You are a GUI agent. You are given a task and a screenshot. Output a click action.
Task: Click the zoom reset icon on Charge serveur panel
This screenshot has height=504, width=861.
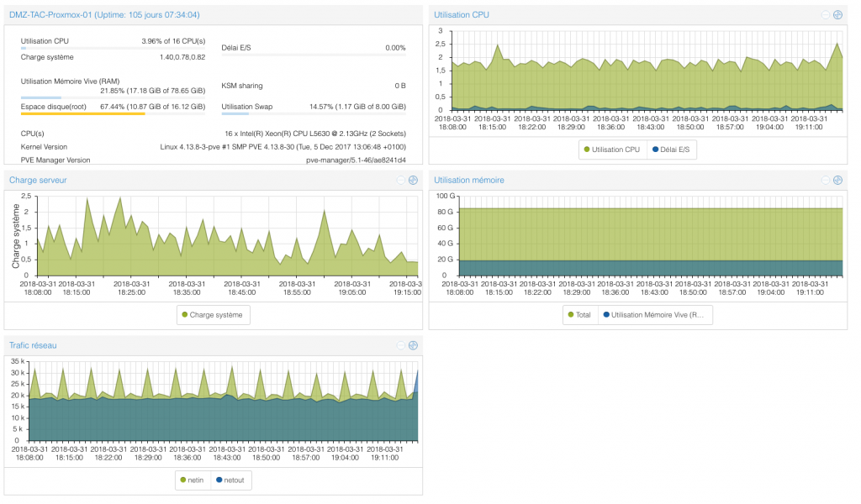[x=413, y=180]
